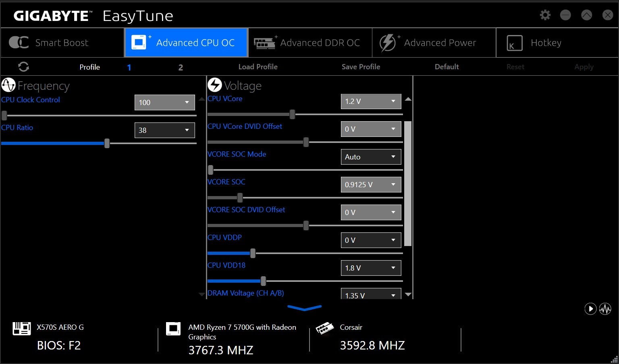Click the Voltage lightning bolt icon
Viewport: 619px width, 364px height.
pyautogui.click(x=215, y=85)
